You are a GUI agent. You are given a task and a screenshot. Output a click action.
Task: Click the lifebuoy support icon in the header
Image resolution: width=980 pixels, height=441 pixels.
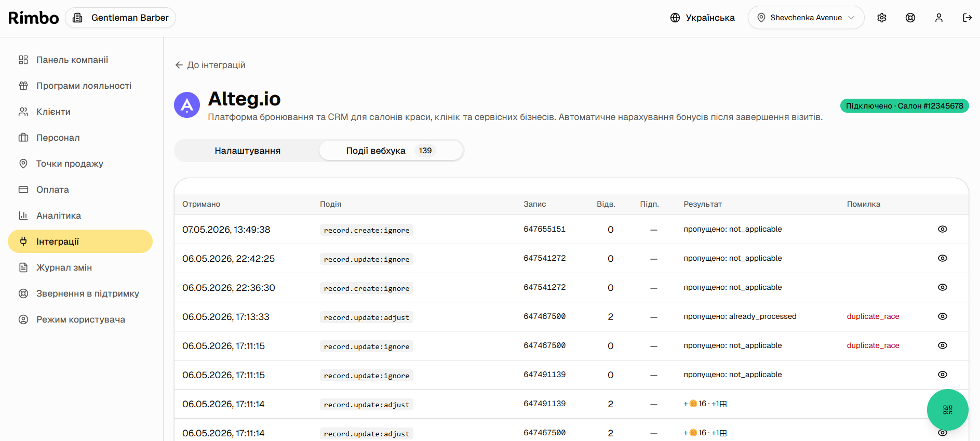910,18
